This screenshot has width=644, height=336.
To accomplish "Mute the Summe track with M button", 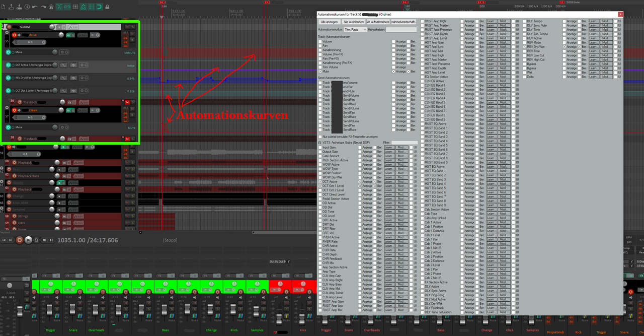I will click(127, 27).
